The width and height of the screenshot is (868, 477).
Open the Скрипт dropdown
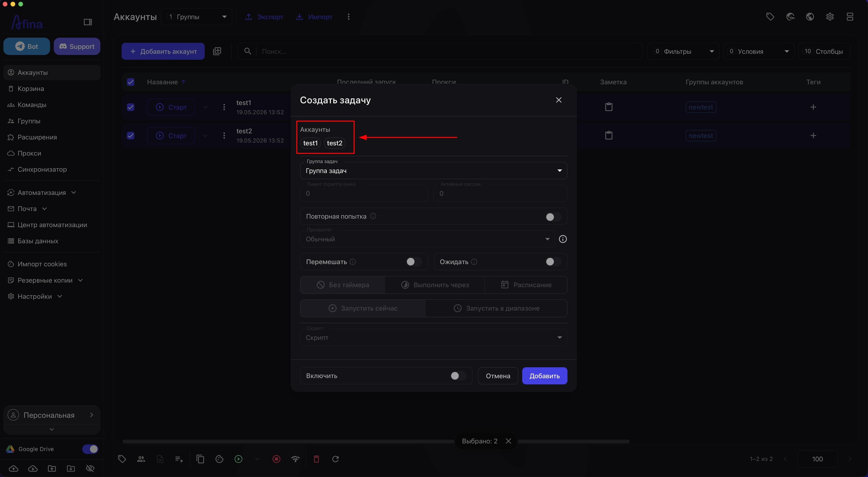433,338
